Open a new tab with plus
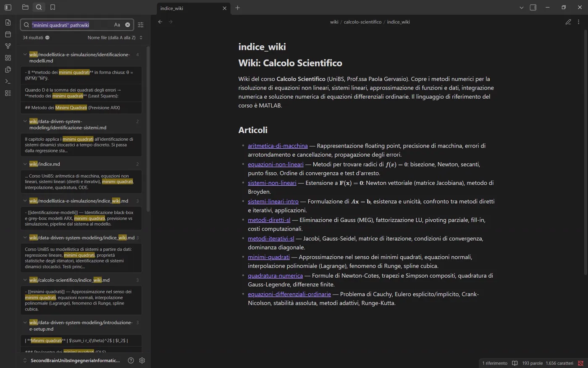Viewport: 588px width, 368px height. point(238,8)
